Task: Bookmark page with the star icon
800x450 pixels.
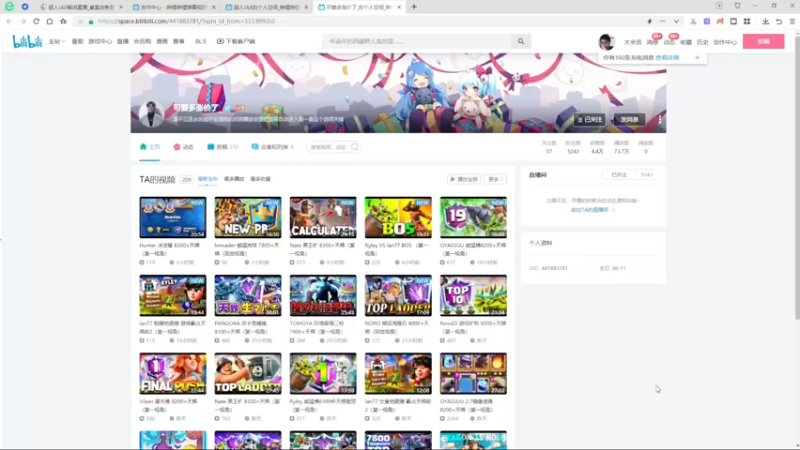Action: pos(63,21)
